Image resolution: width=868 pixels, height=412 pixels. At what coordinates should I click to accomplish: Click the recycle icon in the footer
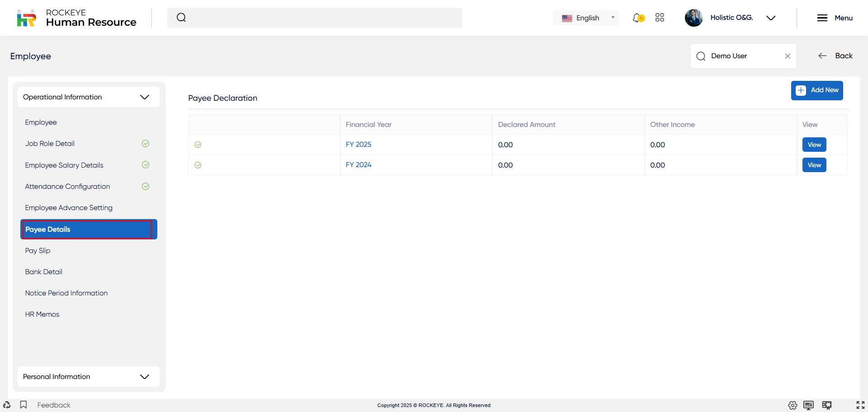point(7,405)
